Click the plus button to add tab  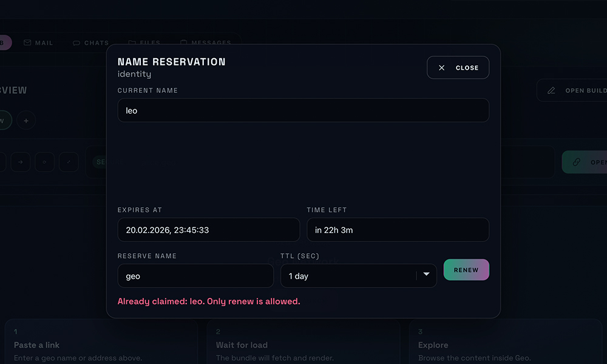[x=26, y=121]
